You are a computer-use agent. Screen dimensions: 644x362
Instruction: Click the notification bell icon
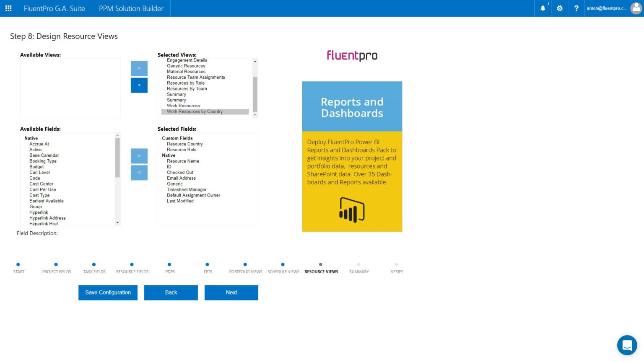click(542, 8)
